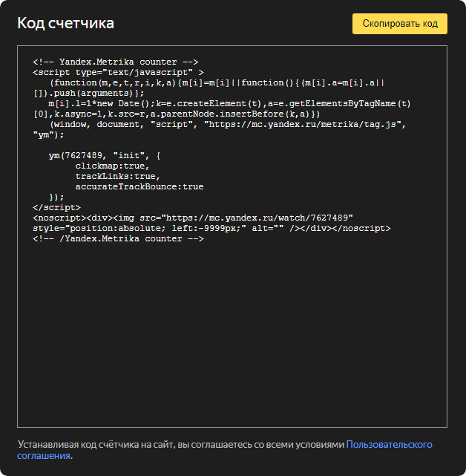Click the Код счетчика heading
Image resolution: width=466 pixels, height=476 pixels.
65,24
